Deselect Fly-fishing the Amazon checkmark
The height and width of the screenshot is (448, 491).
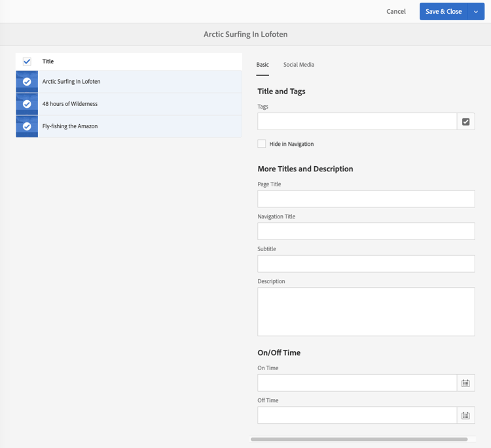tap(27, 126)
